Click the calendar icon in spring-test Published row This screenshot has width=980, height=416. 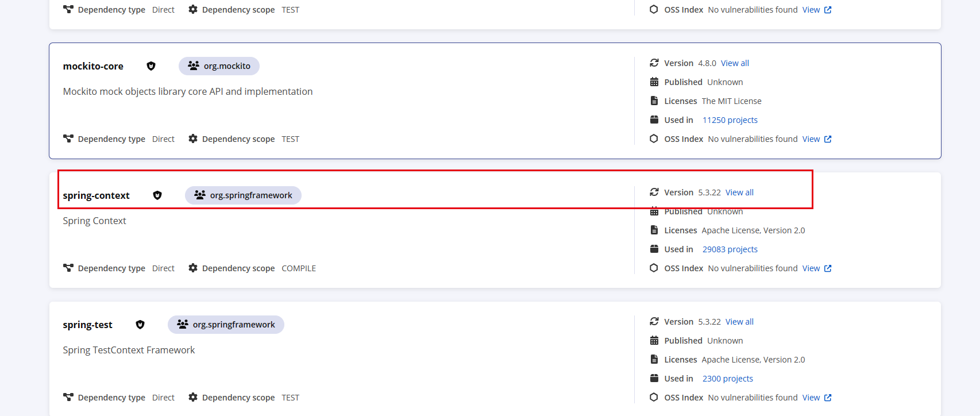(x=654, y=340)
